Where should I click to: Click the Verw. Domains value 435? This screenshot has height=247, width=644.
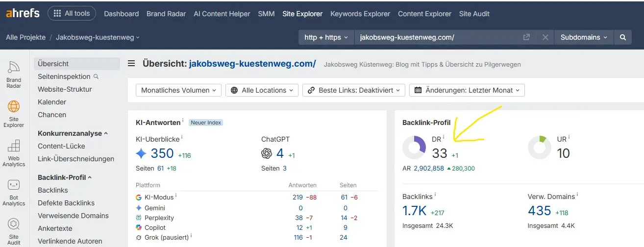540,211
